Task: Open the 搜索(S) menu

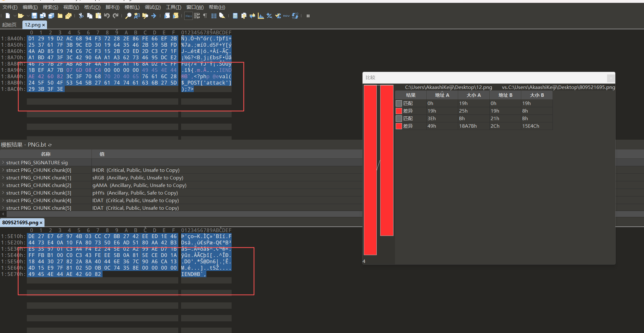Action: pos(50,7)
